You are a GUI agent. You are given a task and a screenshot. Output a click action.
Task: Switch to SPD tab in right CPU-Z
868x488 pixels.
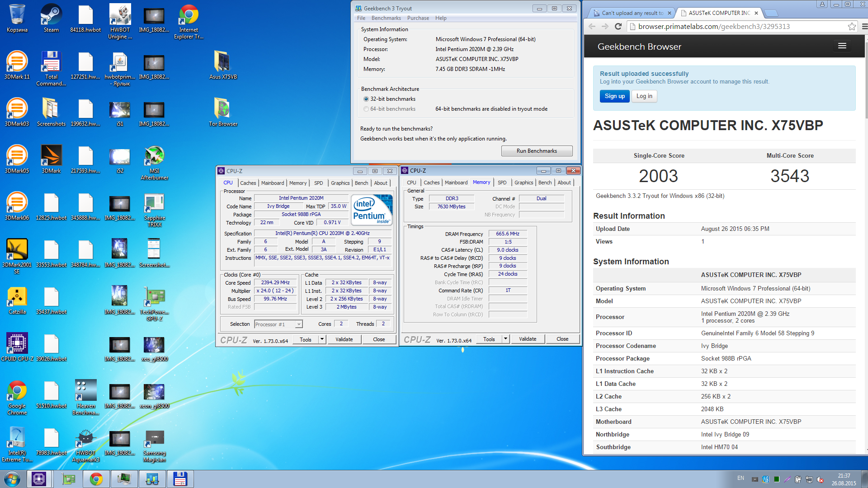[x=502, y=183]
